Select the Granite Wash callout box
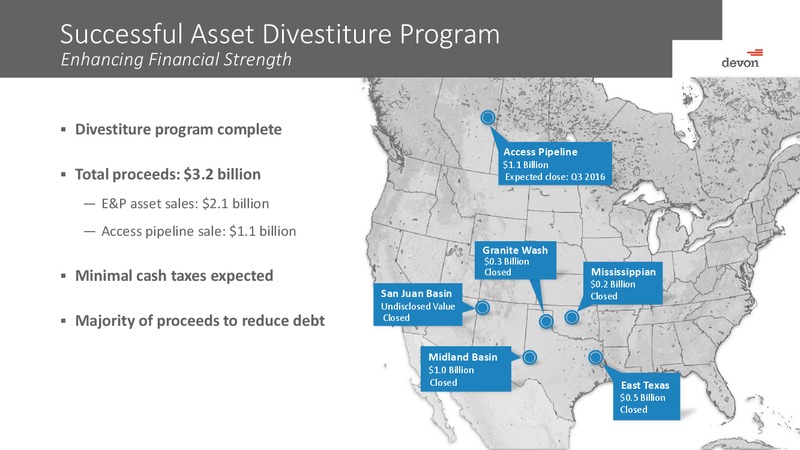The height and width of the screenshot is (450, 800). pos(515,261)
